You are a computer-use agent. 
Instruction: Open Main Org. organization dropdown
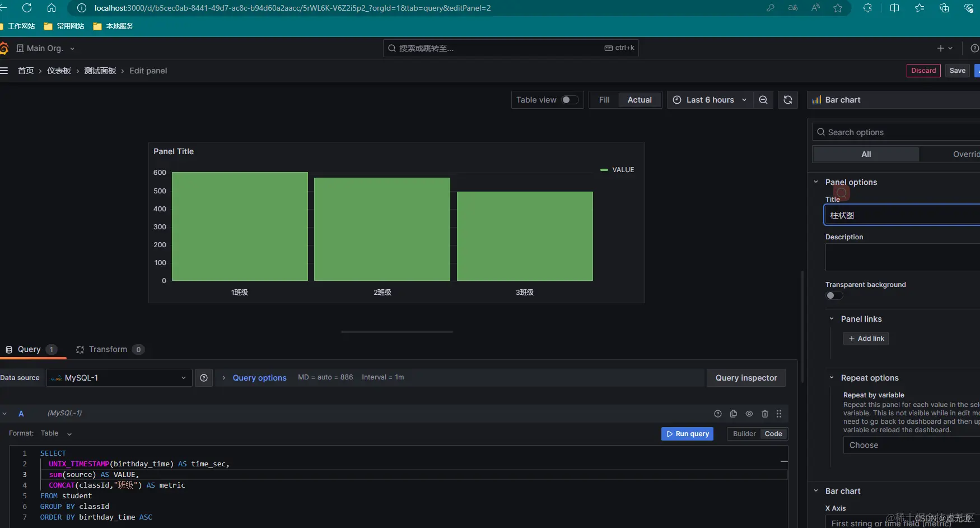(x=46, y=48)
